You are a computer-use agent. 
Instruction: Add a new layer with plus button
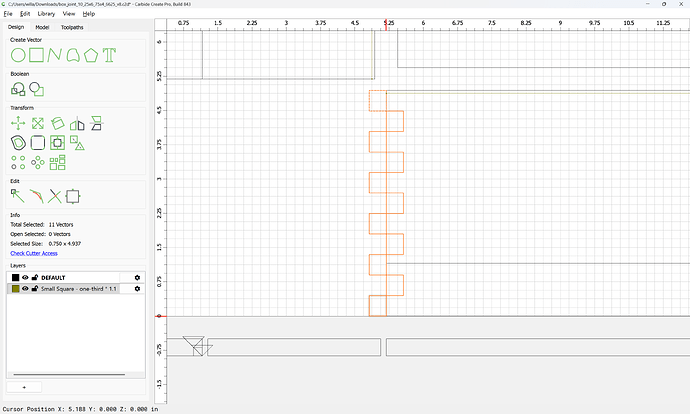coord(24,387)
